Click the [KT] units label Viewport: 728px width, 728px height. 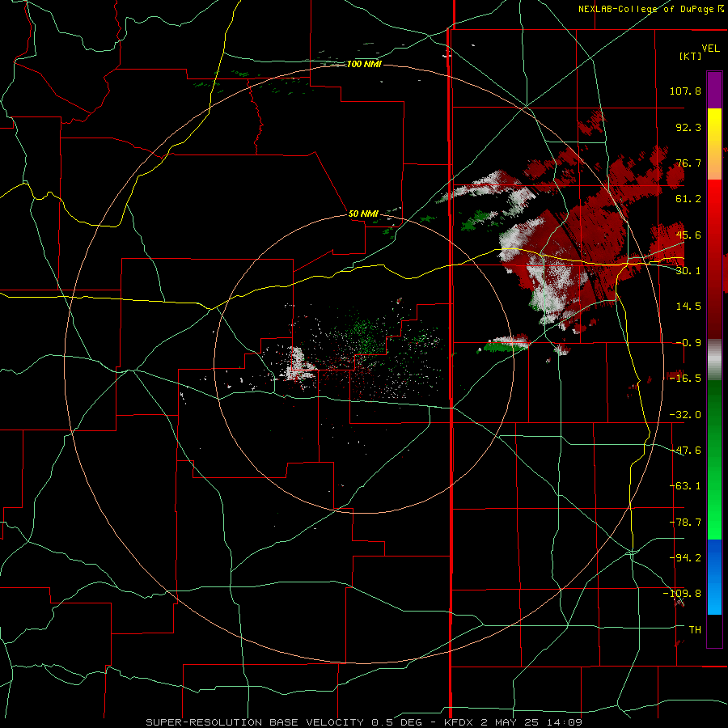[x=691, y=56]
